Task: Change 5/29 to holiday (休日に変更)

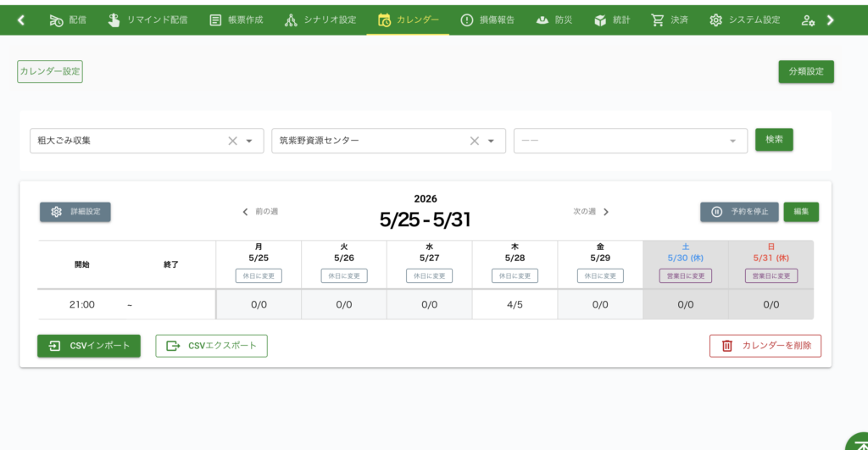Action: (600, 276)
